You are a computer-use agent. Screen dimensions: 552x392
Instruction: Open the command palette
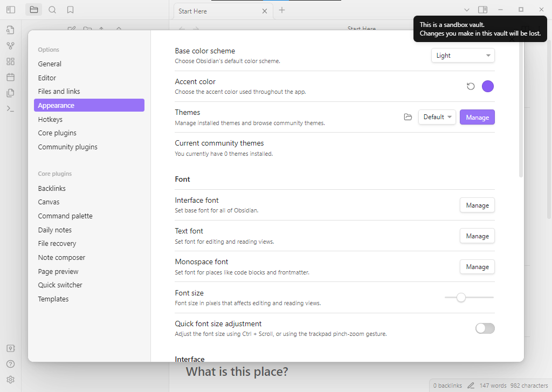point(10,108)
